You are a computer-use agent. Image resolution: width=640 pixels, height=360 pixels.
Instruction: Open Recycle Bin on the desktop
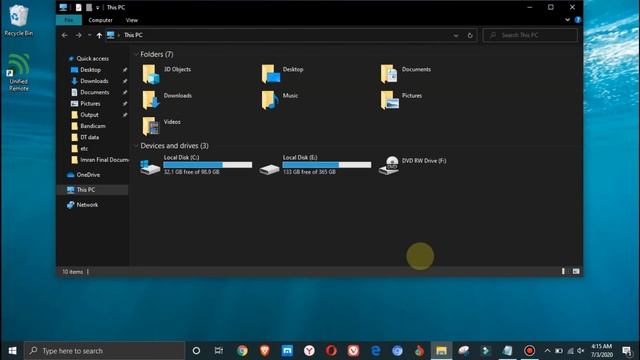pos(18,20)
